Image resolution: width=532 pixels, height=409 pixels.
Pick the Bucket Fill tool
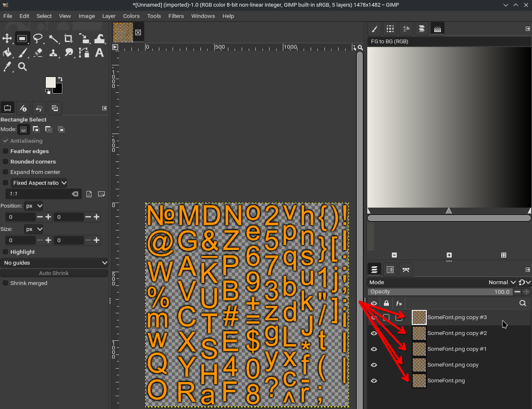[7, 53]
